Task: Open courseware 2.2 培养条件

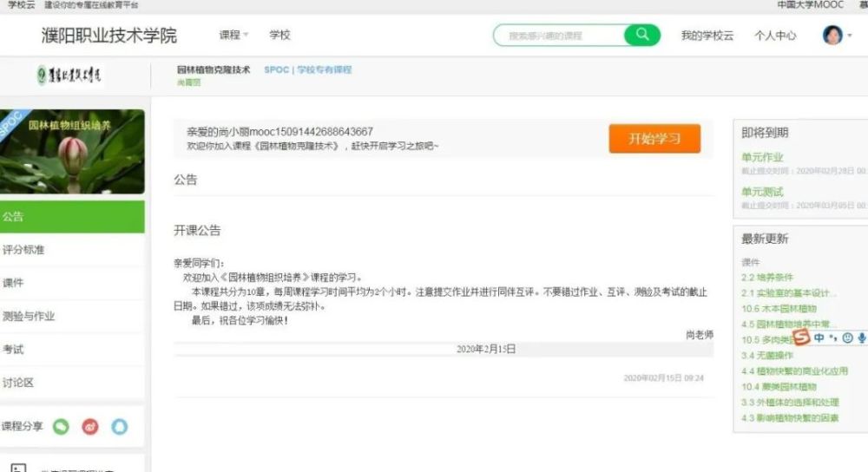Action: 767,278
